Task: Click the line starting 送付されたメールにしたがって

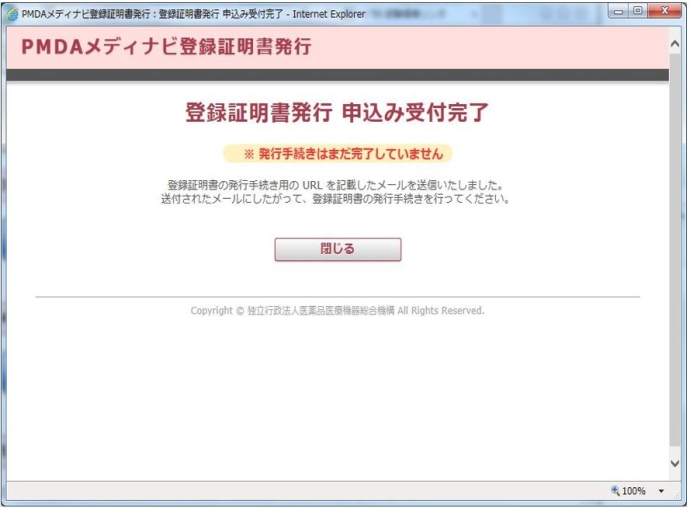Action: click(335, 199)
